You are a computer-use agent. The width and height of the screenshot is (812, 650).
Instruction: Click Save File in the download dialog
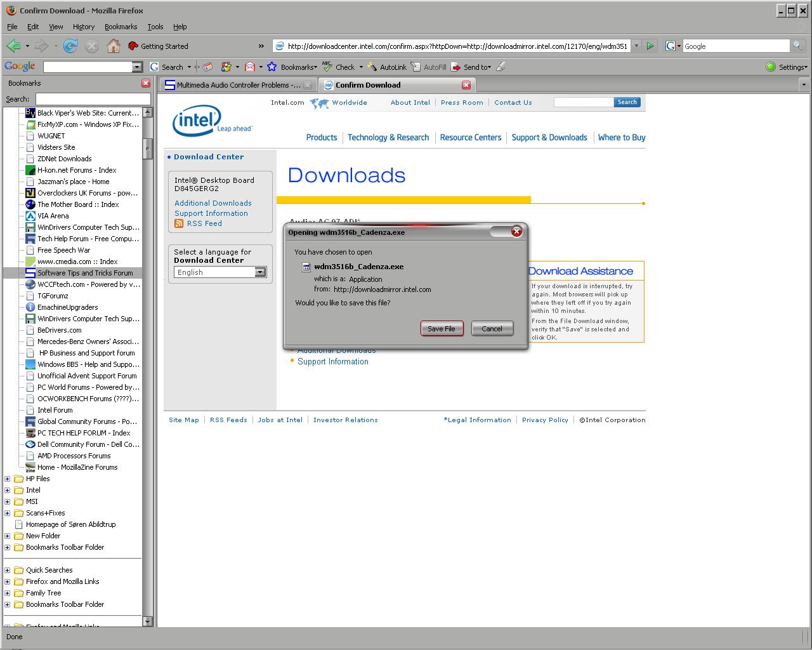(442, 328)
